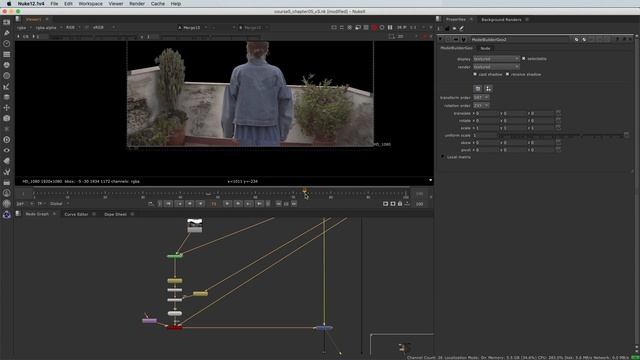Open the Render menu
Image resolution: width=640 pixels, height=360 pixels.
tap(137, 4)
